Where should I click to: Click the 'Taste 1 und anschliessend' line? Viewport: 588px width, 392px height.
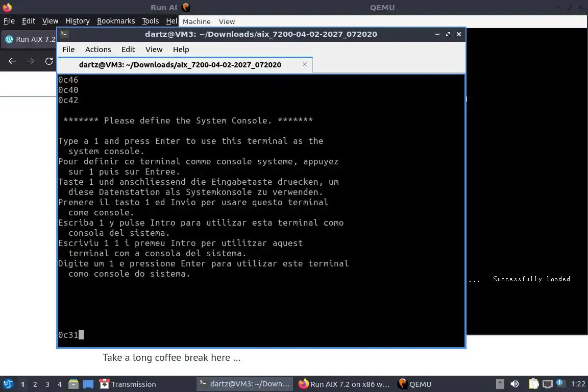tap(199, 182)
